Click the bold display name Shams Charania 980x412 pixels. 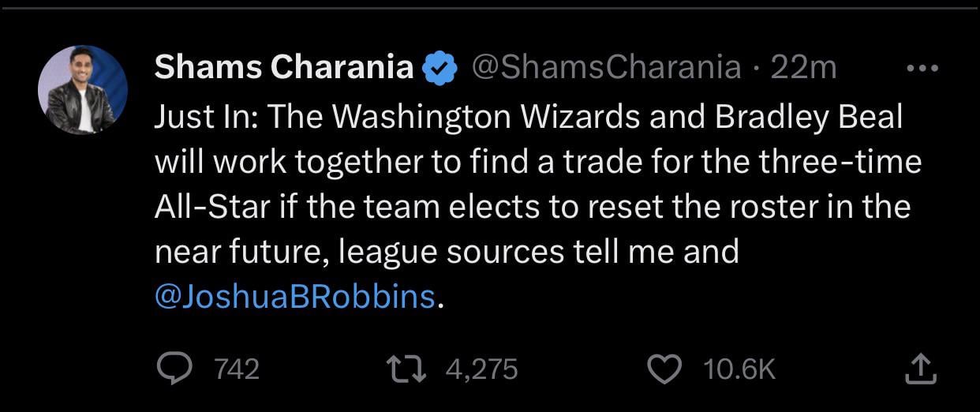click(283, 69)
